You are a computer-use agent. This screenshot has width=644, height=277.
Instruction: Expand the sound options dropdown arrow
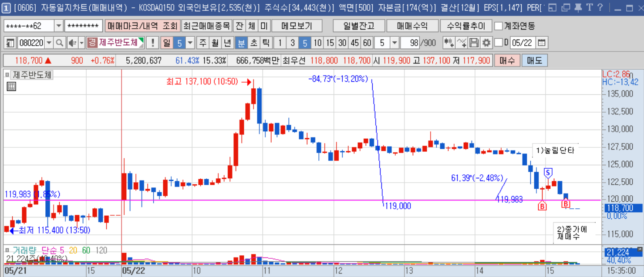coord(81,43)
